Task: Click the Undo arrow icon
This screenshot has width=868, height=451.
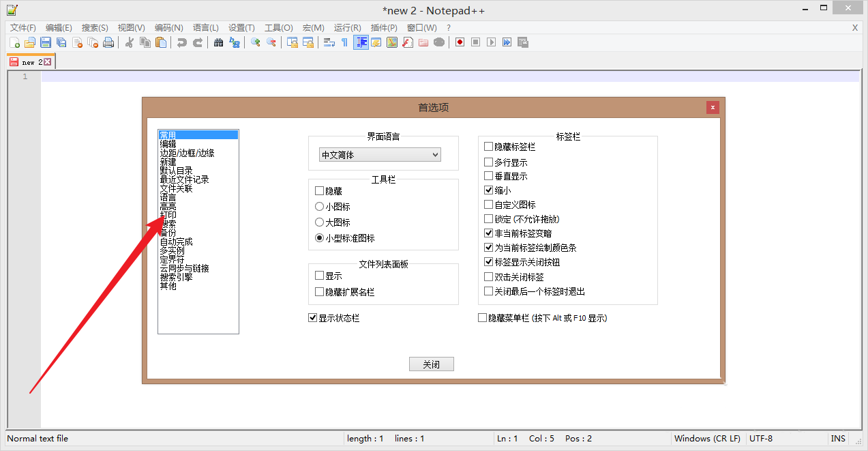Action: pos(181,42)
